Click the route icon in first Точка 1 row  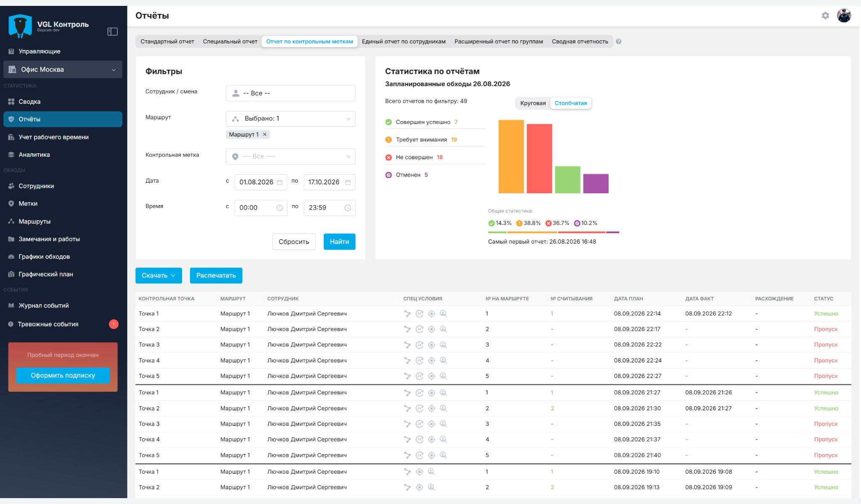coord(407,314)
